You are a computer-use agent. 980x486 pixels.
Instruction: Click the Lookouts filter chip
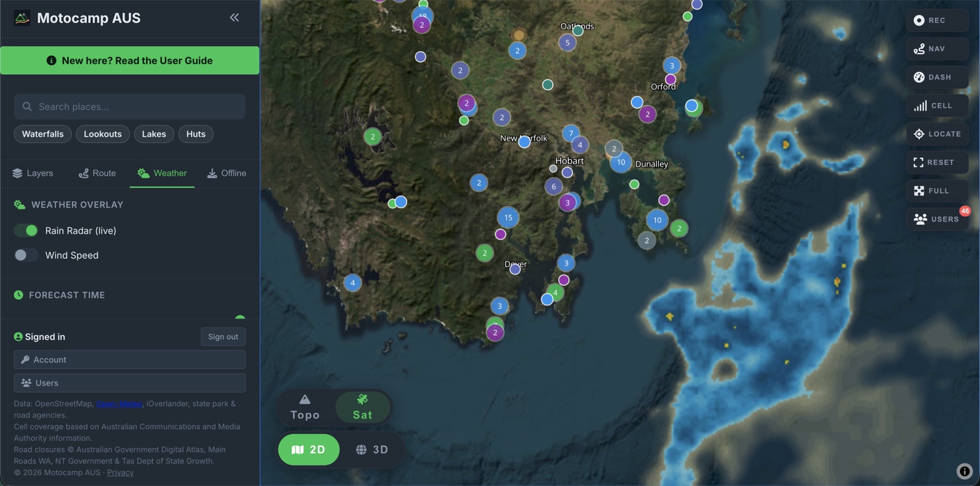click(x=103, y=134)
